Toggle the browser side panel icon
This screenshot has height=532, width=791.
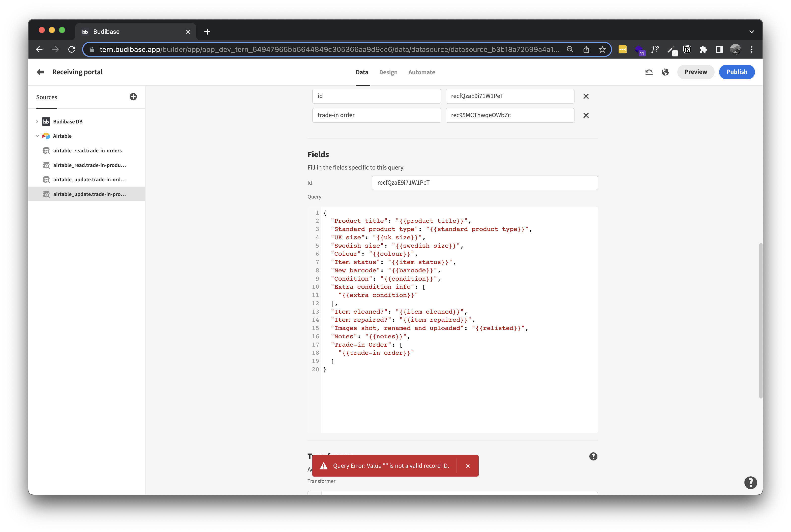click(x=719, y=50)
